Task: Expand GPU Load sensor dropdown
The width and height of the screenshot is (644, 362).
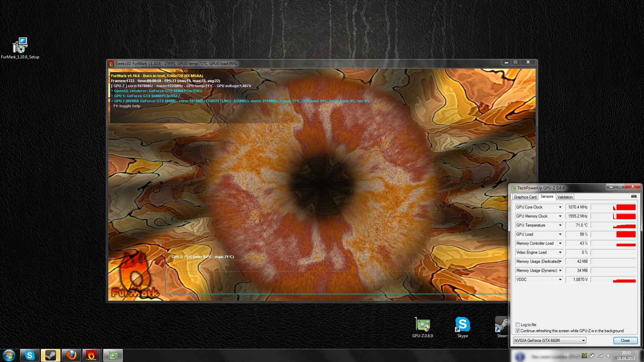Action: point(560,235)
